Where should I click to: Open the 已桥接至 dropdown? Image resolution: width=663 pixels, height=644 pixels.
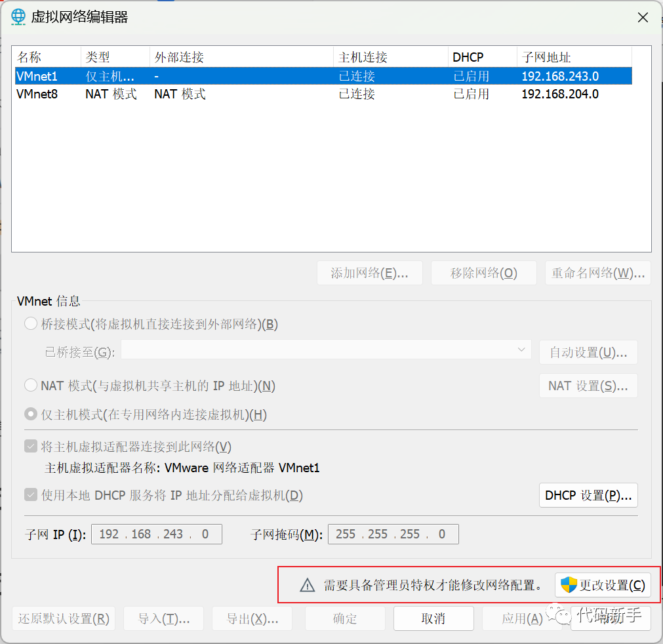point(326,350)
